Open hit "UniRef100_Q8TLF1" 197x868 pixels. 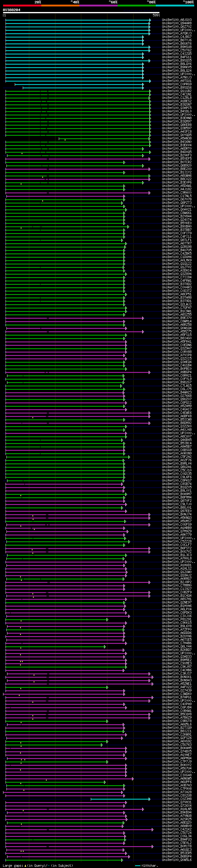pyautogui.click(x=177, y=240)
